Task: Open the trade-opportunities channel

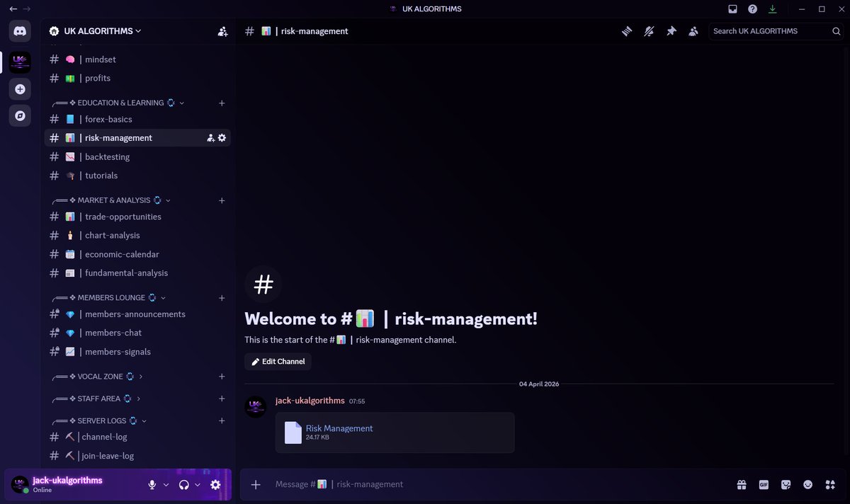Action: 137,217
